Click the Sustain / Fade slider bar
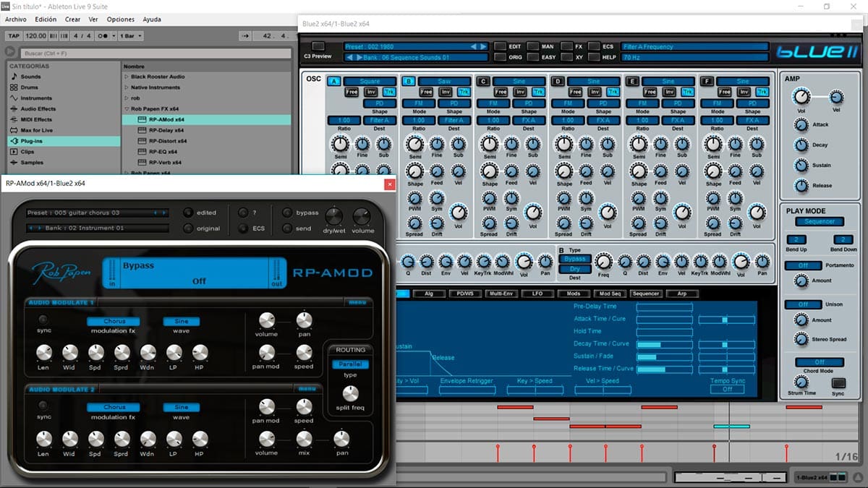 [x=664, y=356]
